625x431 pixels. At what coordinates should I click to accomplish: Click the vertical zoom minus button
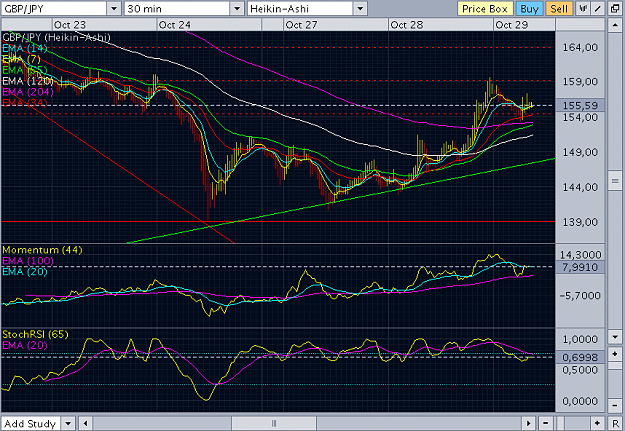click(x=615, y=405)
